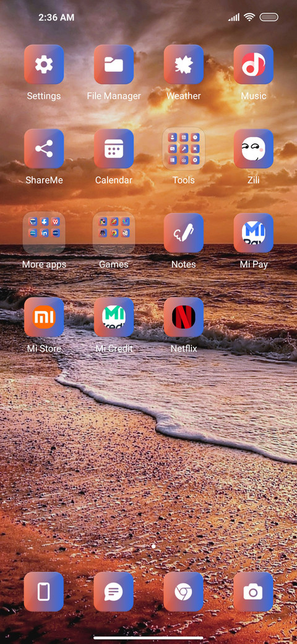
Task: Tap the home screen page indicator dot
Action: [x=153, y=546]
